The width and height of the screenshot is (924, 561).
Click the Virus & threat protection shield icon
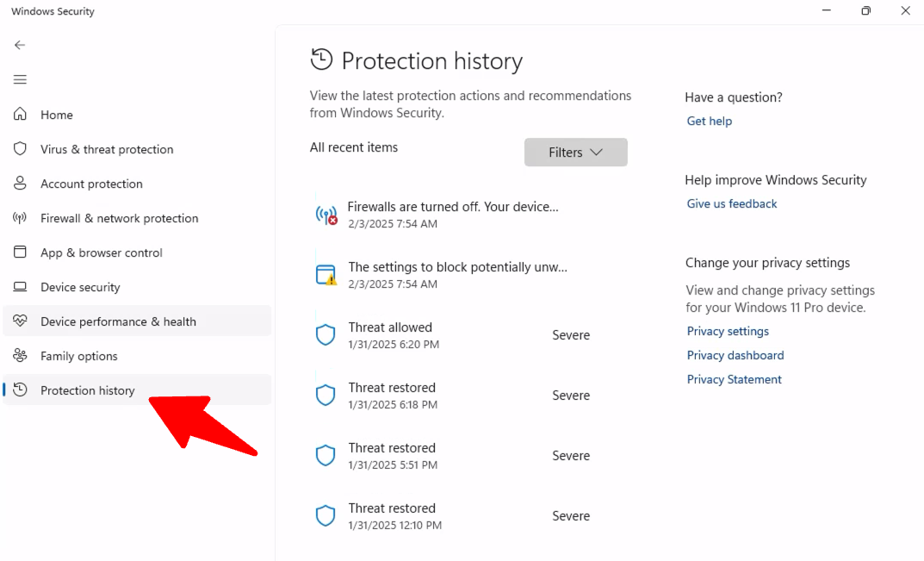click(x=20, y=148)
